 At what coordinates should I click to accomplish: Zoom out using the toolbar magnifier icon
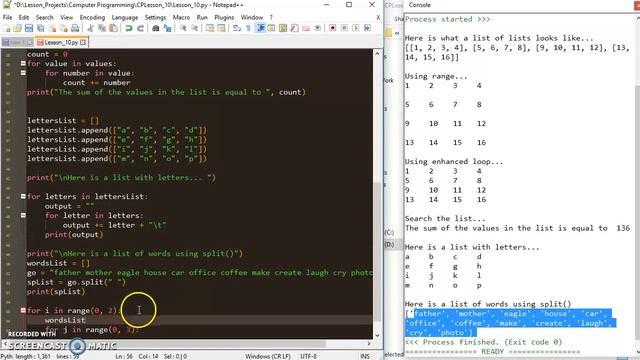[x=194, y=28]
